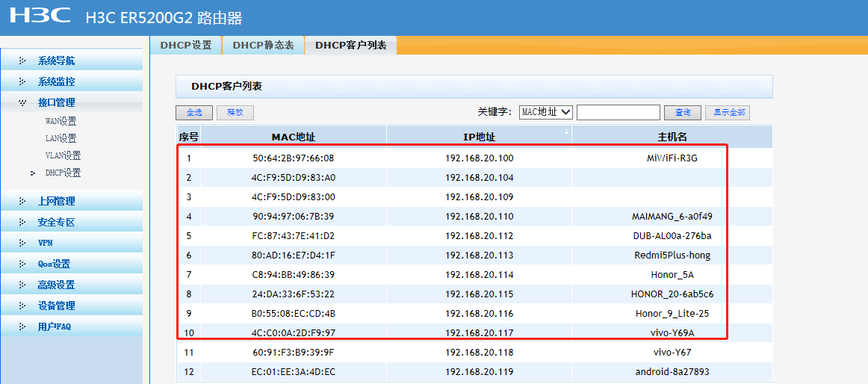
Task: Go to WAN设置 submenu
Action: 61,122
